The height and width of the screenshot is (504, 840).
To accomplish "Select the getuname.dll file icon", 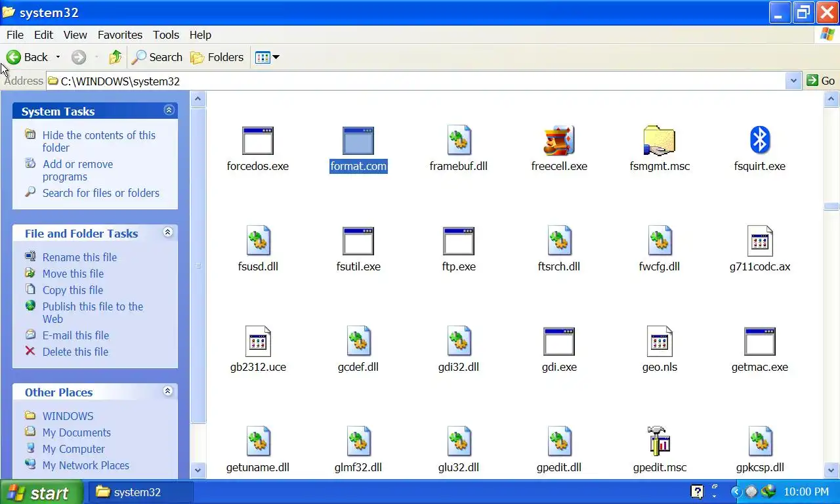I will coord(258,442).
